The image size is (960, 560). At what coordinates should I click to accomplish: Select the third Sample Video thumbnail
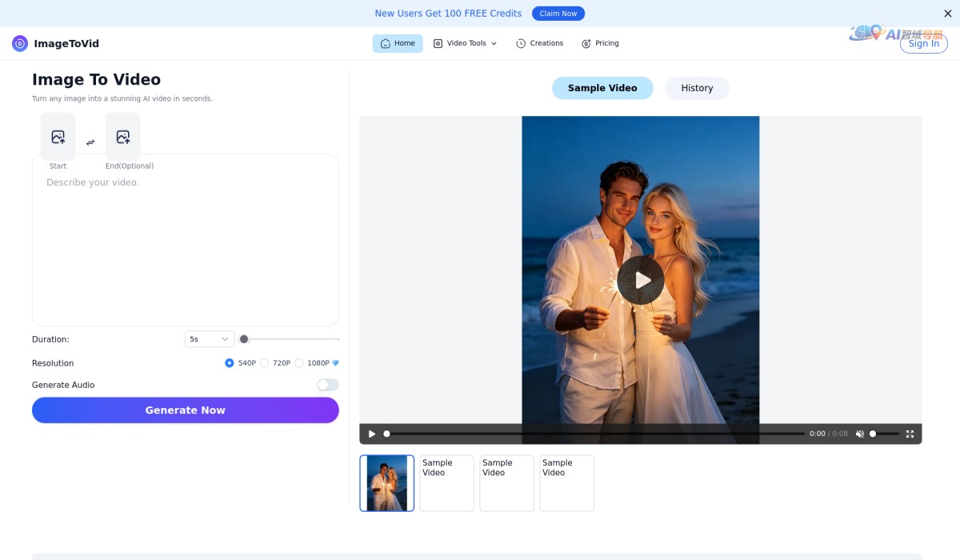507,483
